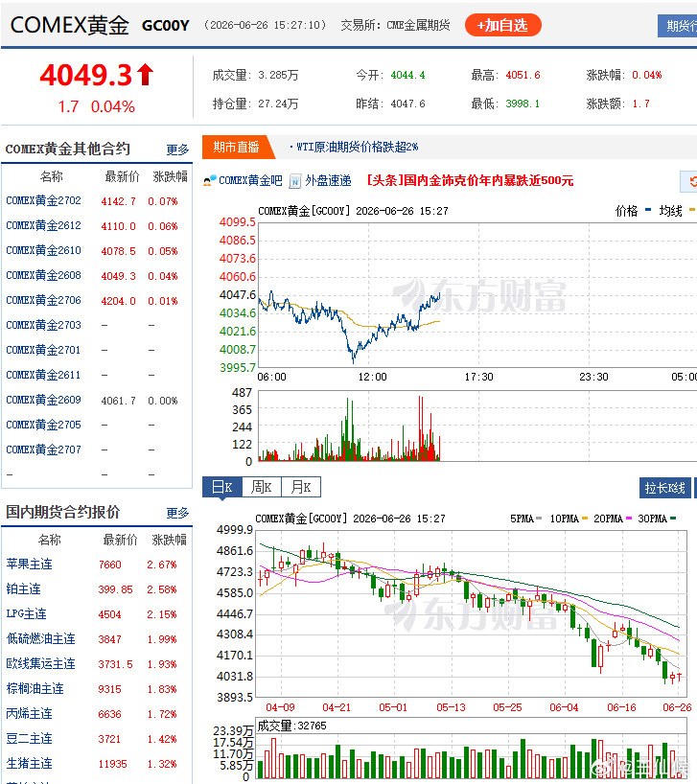697x784 pixels.
Task: Open contract COMEX黄金2610
Action: pyautogui.click(x=43, y=250)
